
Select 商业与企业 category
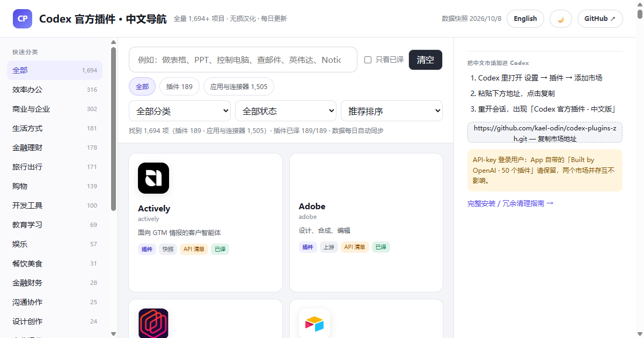(x=55, y=109)
